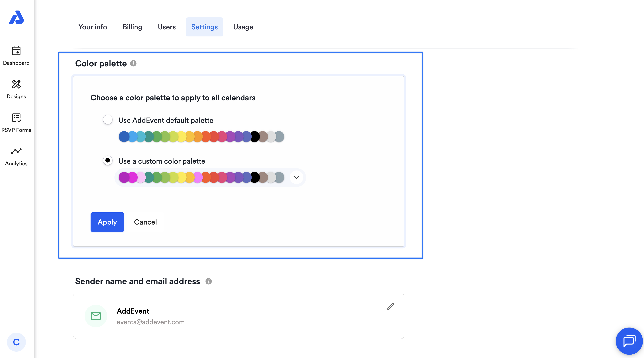The width and height of the screenshot is (644, 358).
Task: Click the sender name info icon
Action: click(x=208, y=281)
